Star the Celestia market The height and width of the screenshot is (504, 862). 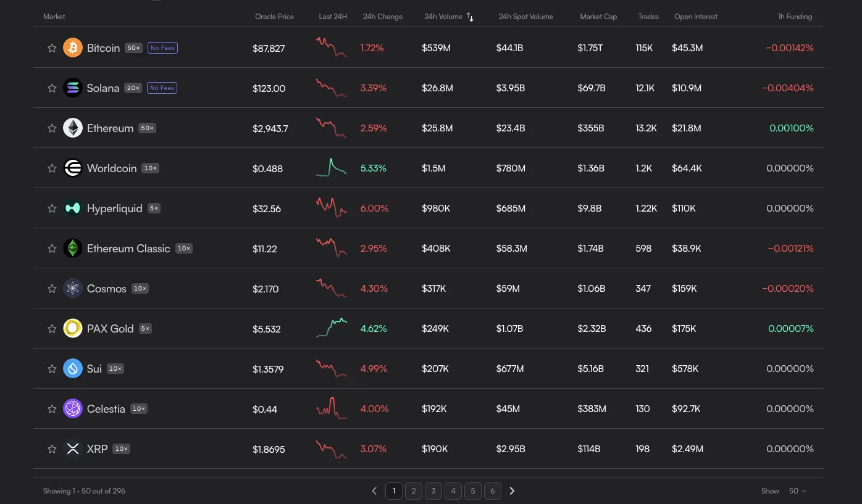[x=52, y=408]
